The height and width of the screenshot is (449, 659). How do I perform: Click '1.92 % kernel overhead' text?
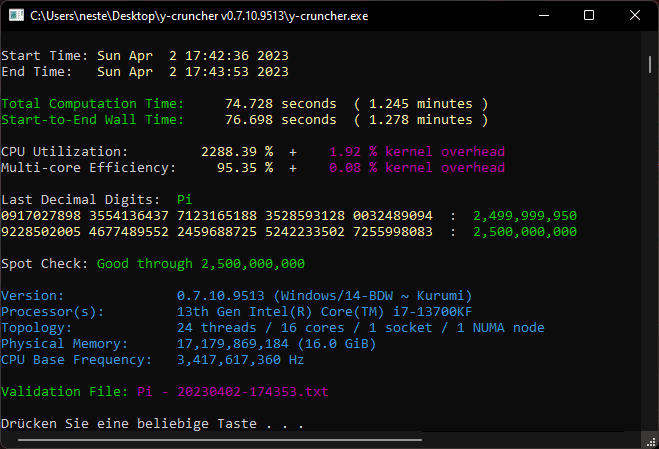[x=417, y=151]
